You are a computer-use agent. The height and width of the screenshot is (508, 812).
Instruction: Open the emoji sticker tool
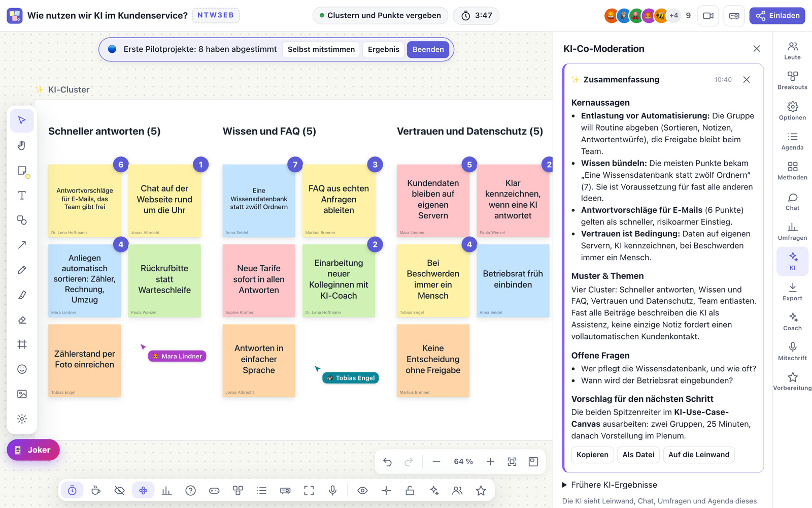(22, 369)
